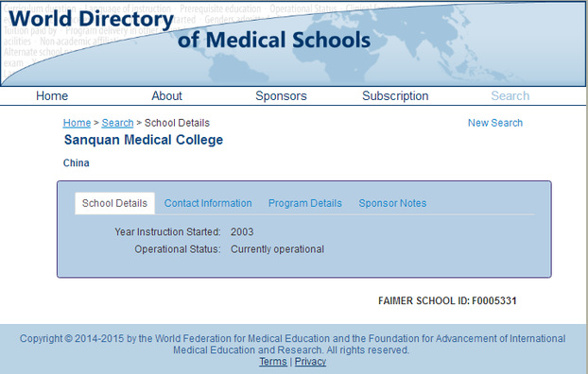
Task: Click the year value 2003
Action: coord(242,231)
